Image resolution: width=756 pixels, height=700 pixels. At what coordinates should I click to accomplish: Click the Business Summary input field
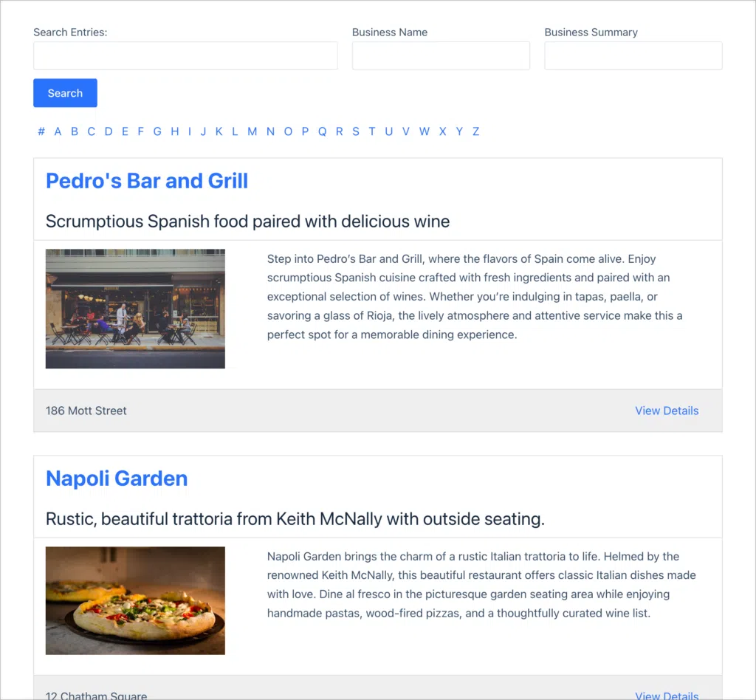tap(633, 55)
